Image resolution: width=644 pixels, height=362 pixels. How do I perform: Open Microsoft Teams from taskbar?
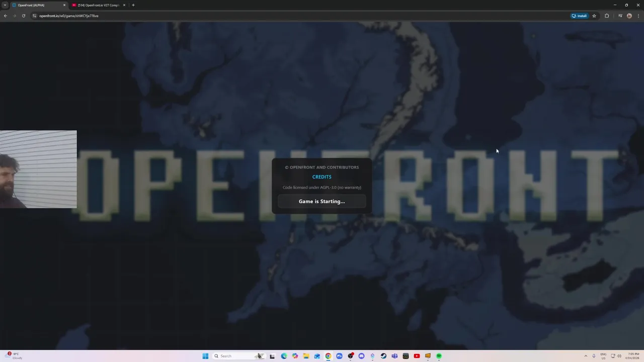[394, 356]
